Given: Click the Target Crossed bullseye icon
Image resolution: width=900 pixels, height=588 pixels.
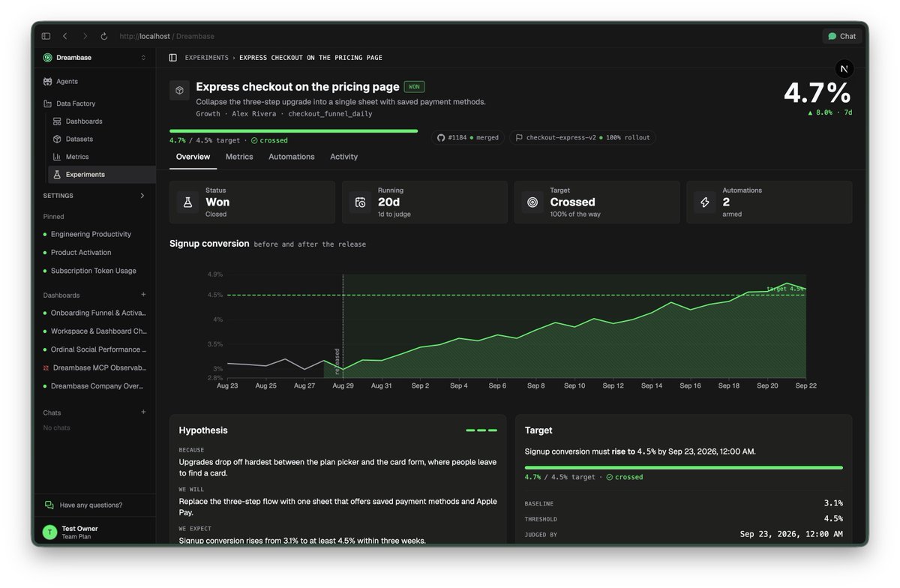Looking at the screenshot, I should pyautogui.click(x=532, y=202).
